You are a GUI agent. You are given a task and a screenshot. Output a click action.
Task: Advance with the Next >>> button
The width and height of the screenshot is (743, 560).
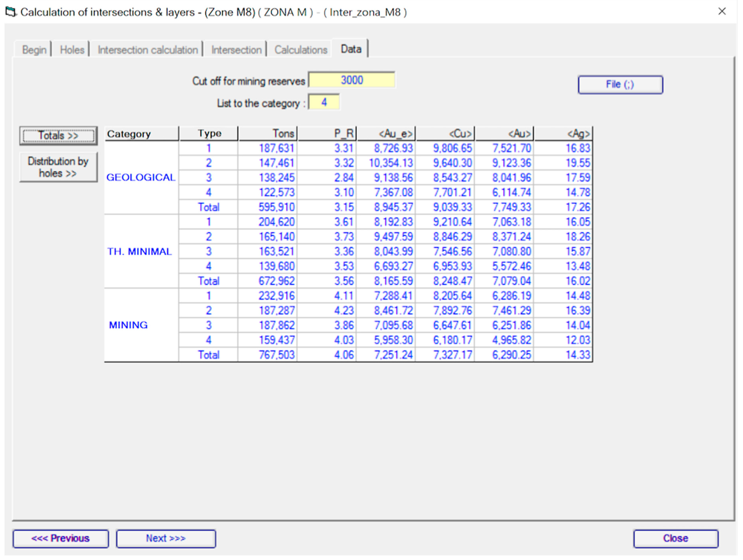point(166,539)
